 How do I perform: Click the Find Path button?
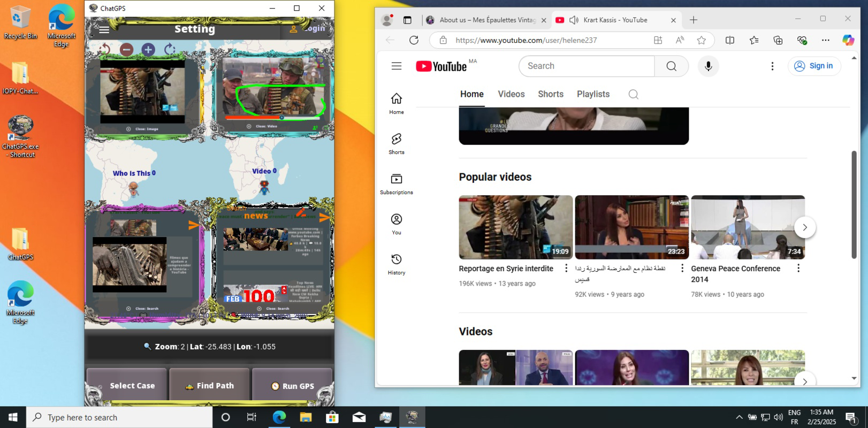click(x=209, y=385)
